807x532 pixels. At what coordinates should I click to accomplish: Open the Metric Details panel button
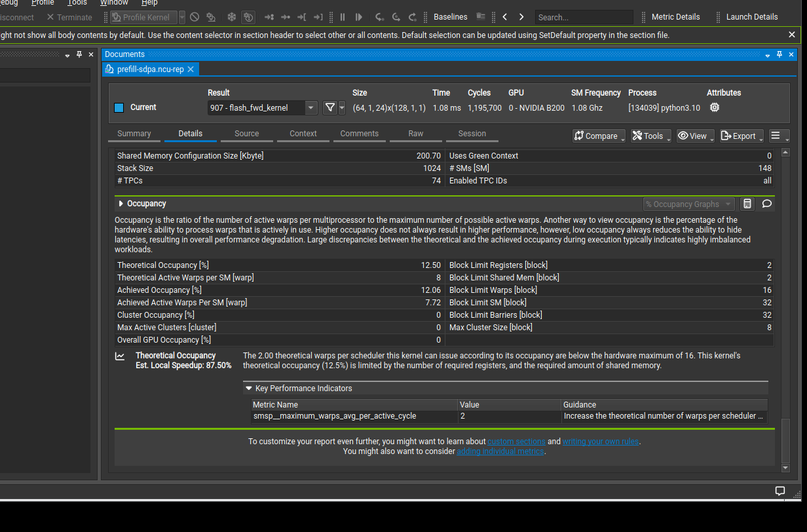pyautogui.click(x=675, y=17)
